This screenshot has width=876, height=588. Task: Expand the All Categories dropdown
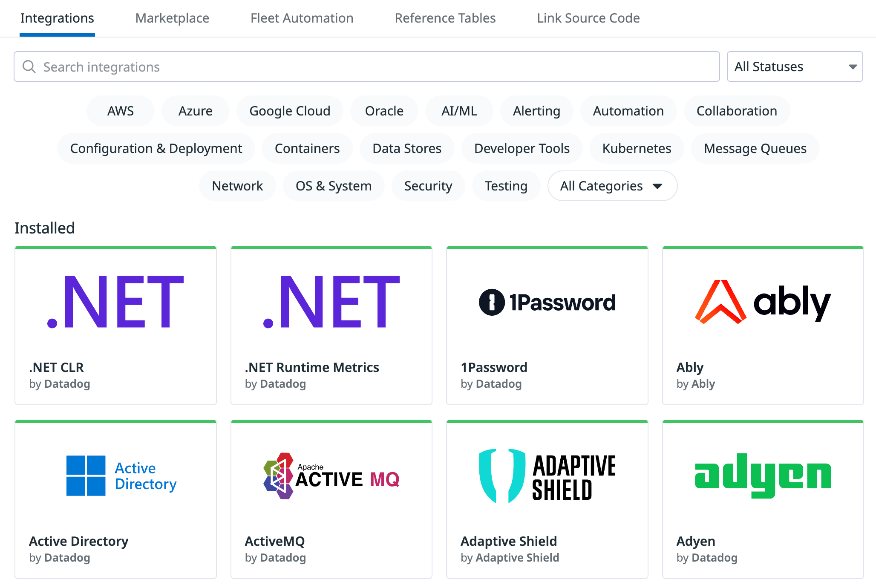tap(612, 186)
